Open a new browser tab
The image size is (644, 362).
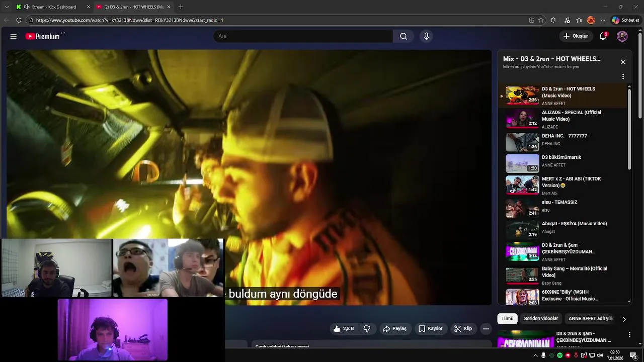(181, 7)
